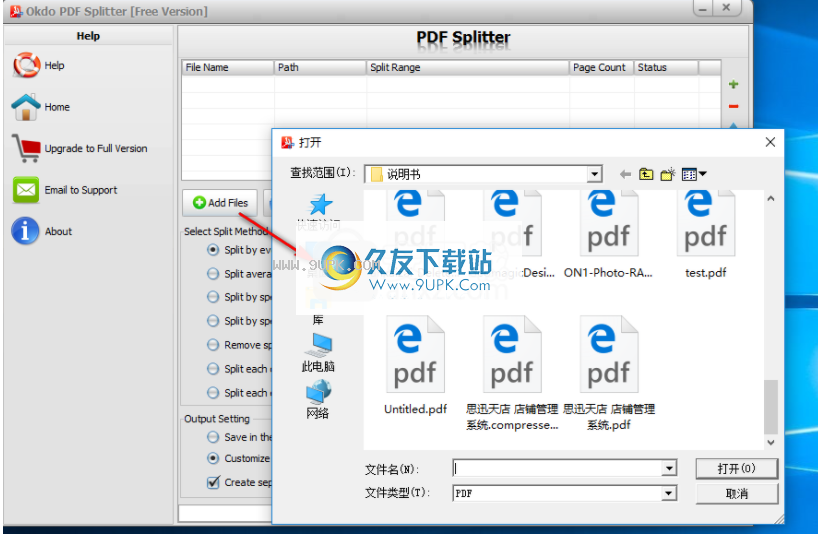Click the red minus remove-file icon
This screenshot has height=536, width=818.
click(x=733, y=106)
